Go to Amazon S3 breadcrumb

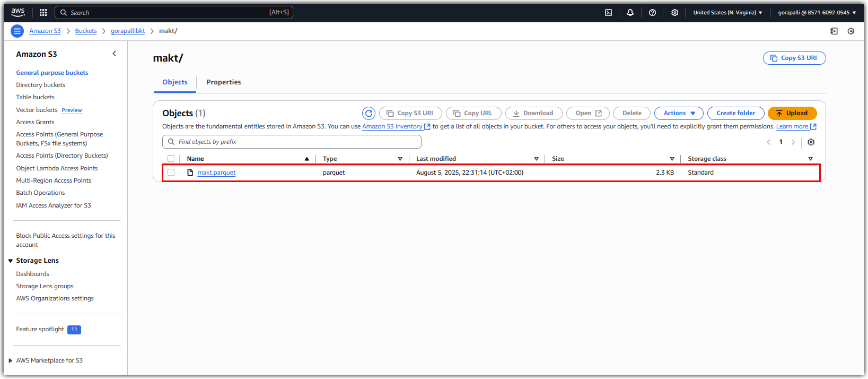click(x=45, y=31)
